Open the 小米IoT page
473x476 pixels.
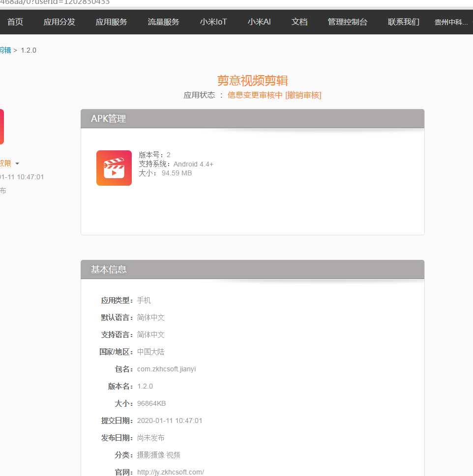(x=213, y=22)
